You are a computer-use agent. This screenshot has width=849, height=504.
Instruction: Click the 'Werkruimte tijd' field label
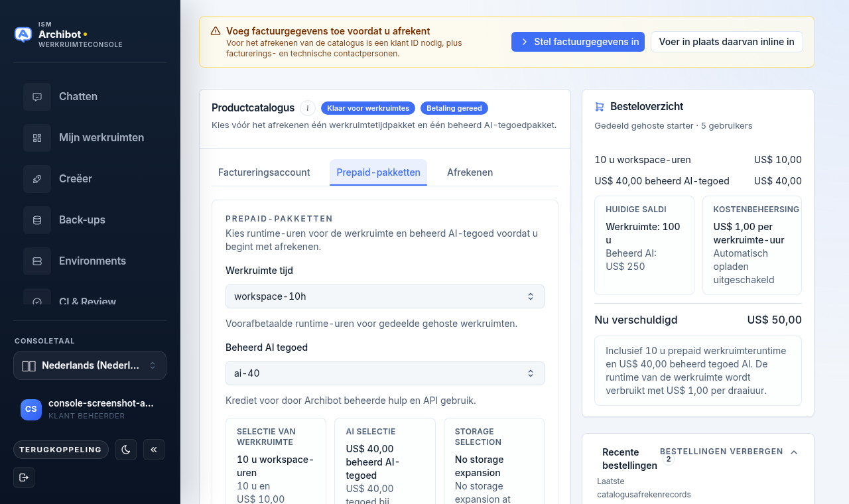[x=259, y=271]
